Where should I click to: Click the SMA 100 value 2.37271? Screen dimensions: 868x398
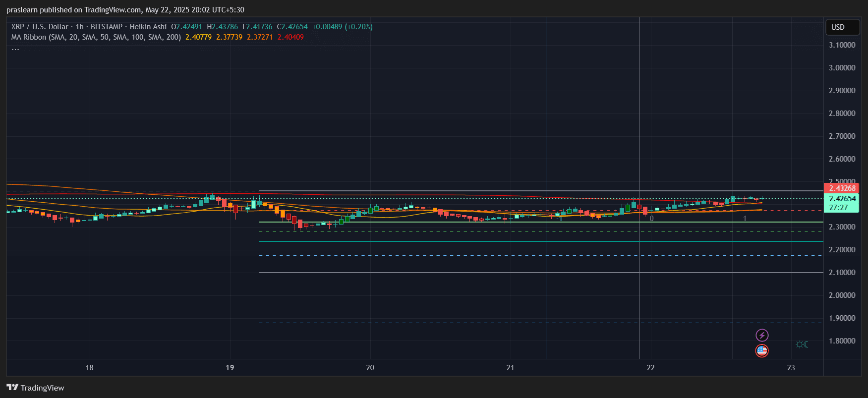click(260, 37)
